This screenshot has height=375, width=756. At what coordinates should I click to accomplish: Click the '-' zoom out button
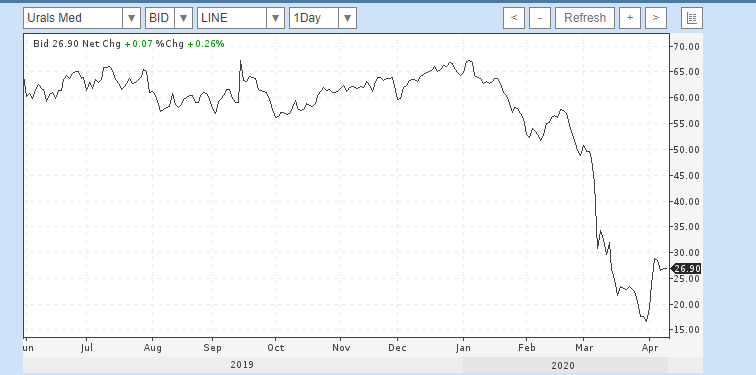point(540,18)
